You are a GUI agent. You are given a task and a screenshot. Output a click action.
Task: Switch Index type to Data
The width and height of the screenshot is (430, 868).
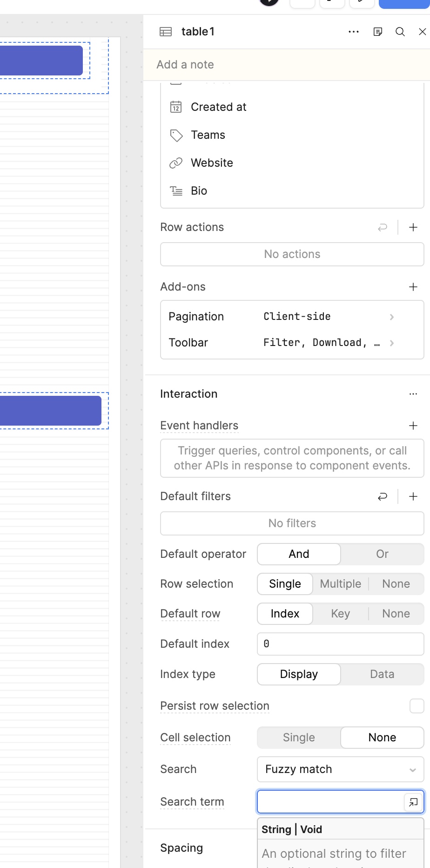click(382, 674)
